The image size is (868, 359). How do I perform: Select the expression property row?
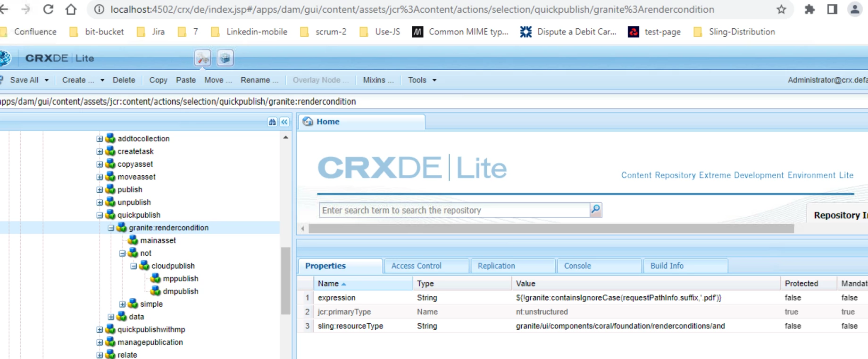tap(583, 298)
